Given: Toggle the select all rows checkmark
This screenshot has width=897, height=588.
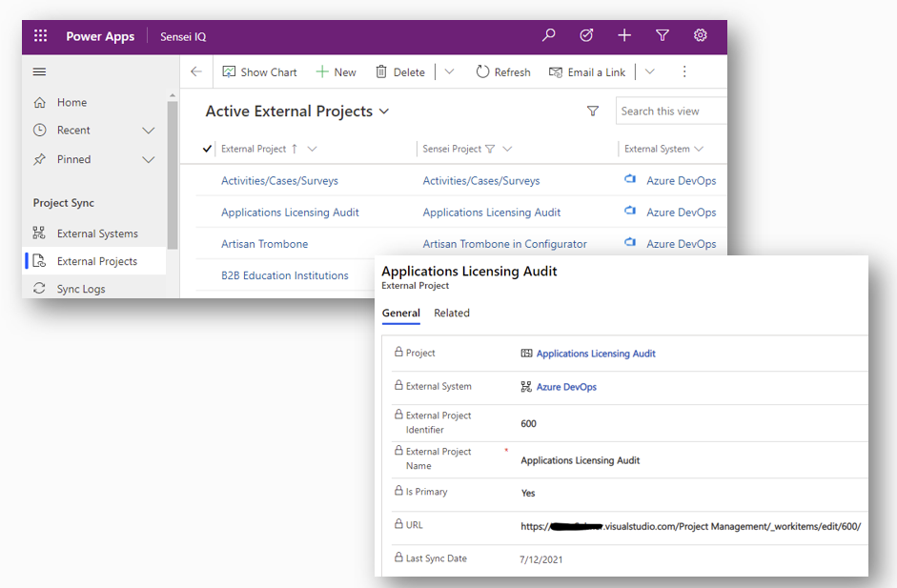Looking at the screenshot, I should 207,149.
